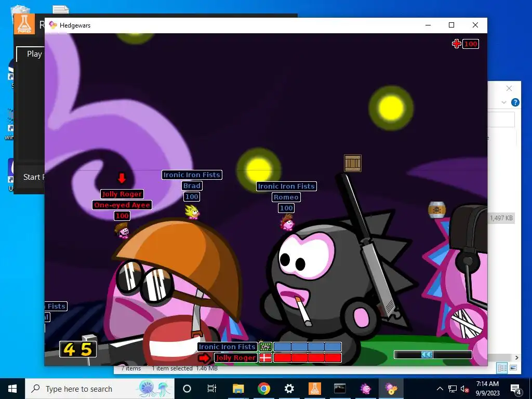532x399 pixels.
Task: Click the wind indicator bar
Action: 433,354
